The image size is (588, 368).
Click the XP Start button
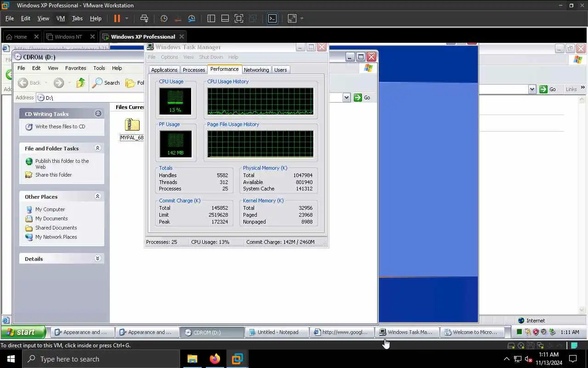coord(23,332)
